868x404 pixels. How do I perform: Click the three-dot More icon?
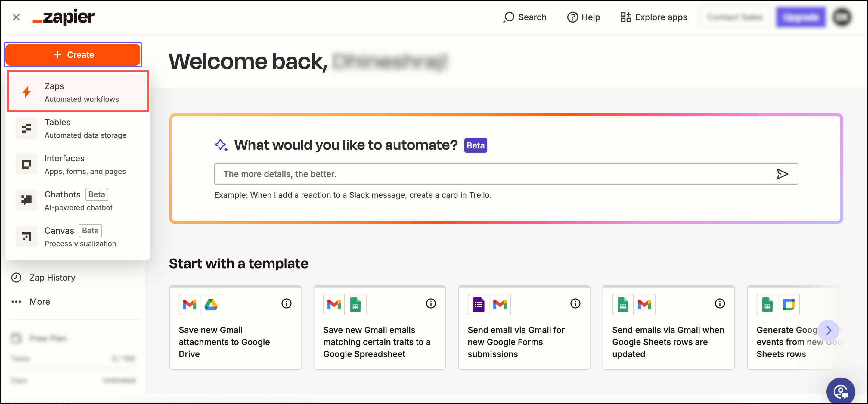[x=16, y=302]
